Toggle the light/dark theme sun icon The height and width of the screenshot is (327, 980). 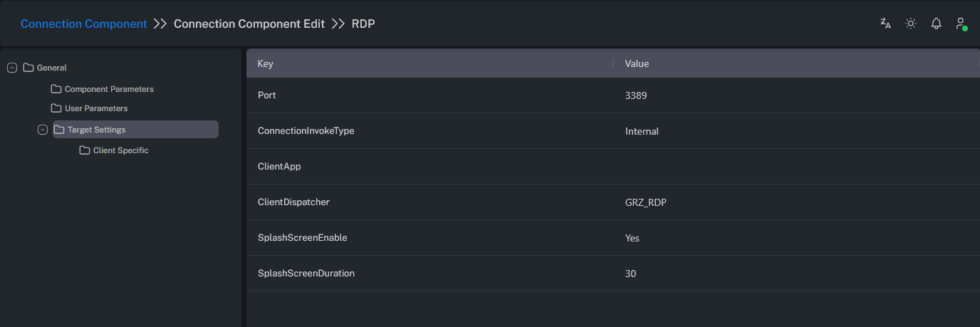[x=910, y=24]
